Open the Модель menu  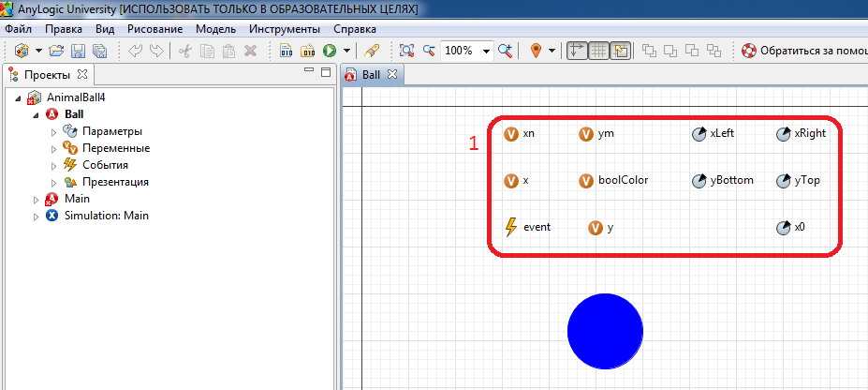click(216, 29)
